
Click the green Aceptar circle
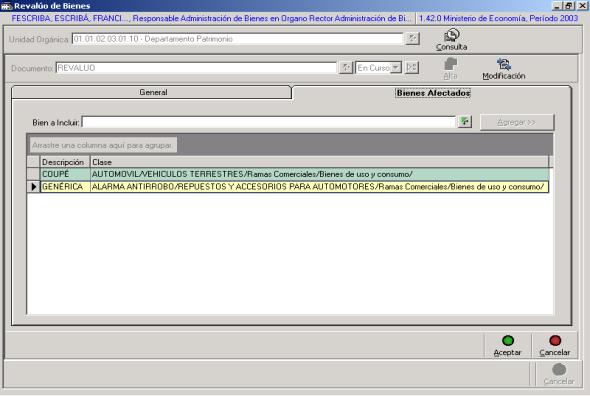click(508, 341)
